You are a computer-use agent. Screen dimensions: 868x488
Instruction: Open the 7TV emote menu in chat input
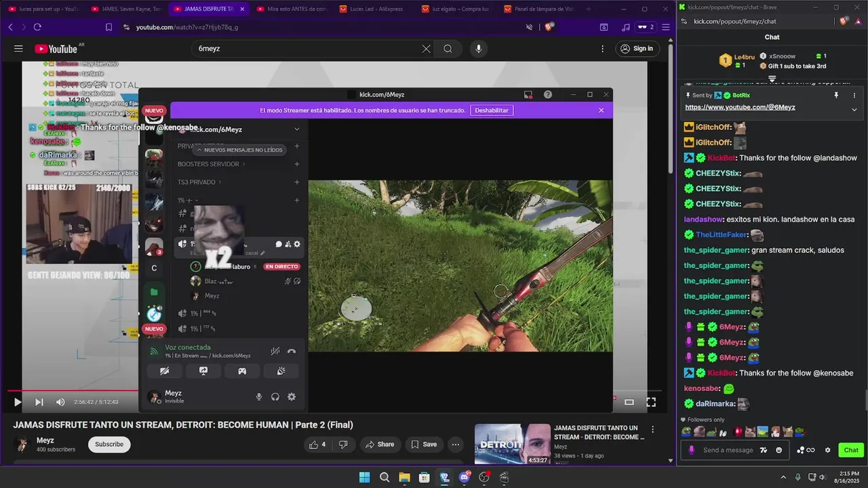pyautogui.click(x=764, y=450)
